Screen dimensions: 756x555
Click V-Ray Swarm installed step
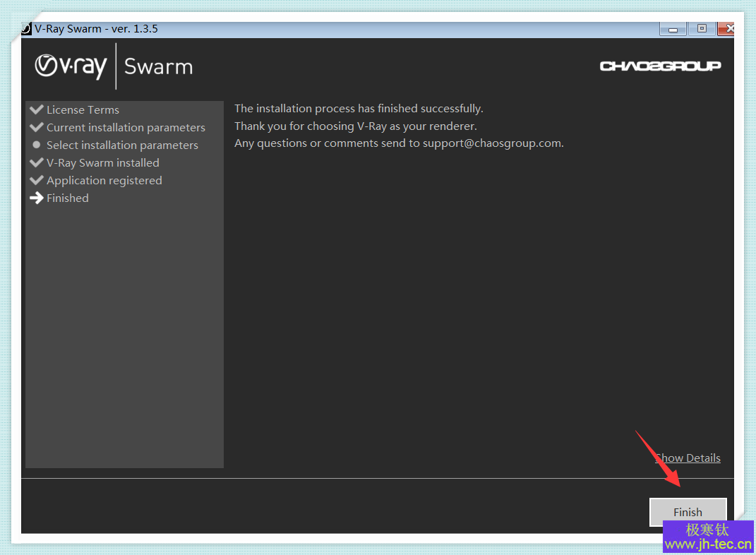(x=102, y=163)
